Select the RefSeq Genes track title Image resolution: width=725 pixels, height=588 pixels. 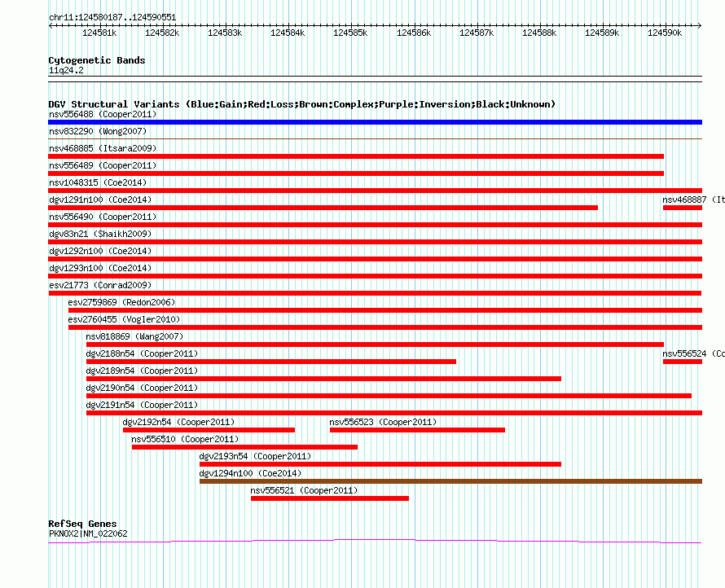click(82, 524)
